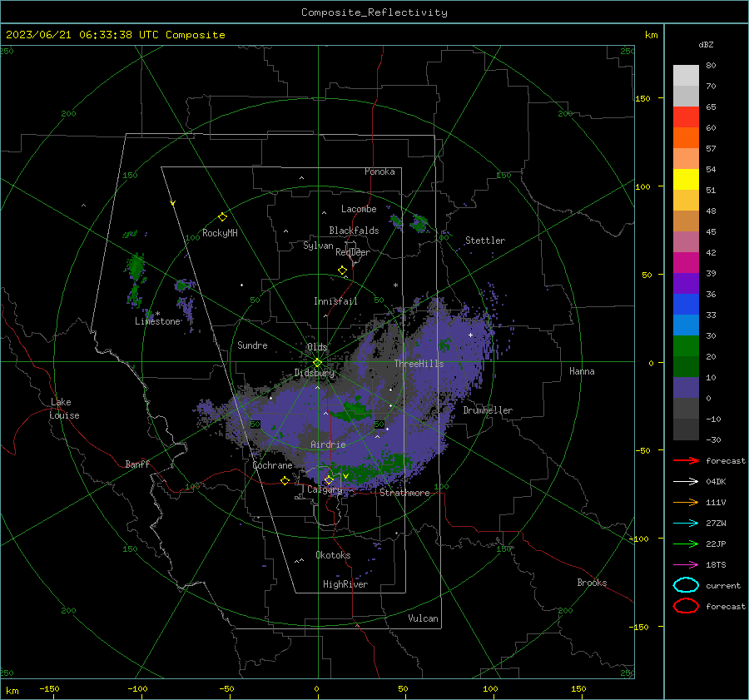The height and width of the screenshot is (700, 749).
Task: Click the orange 111V arrow icon
Action: (686, 502)
